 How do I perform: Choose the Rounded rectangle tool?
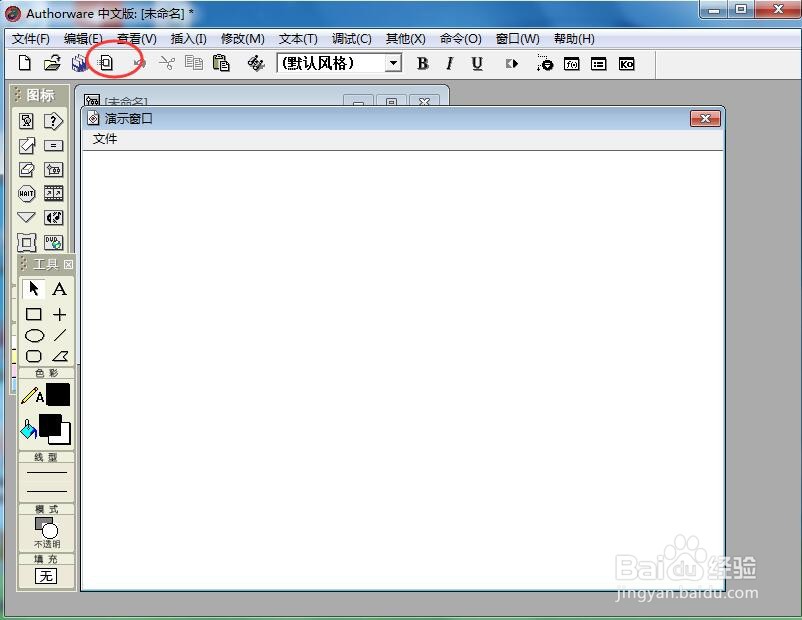(34, 356)
